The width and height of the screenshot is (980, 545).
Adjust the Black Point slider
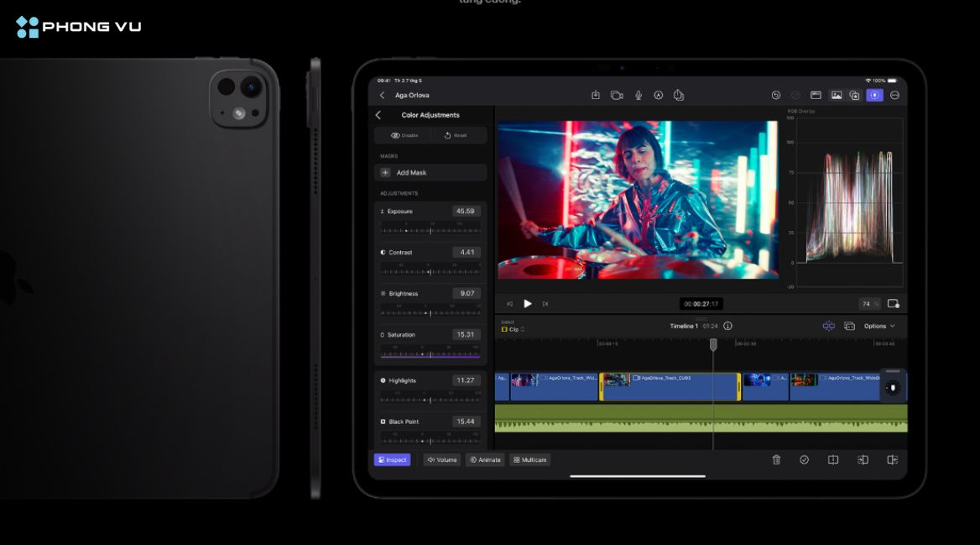click(430, 441)
